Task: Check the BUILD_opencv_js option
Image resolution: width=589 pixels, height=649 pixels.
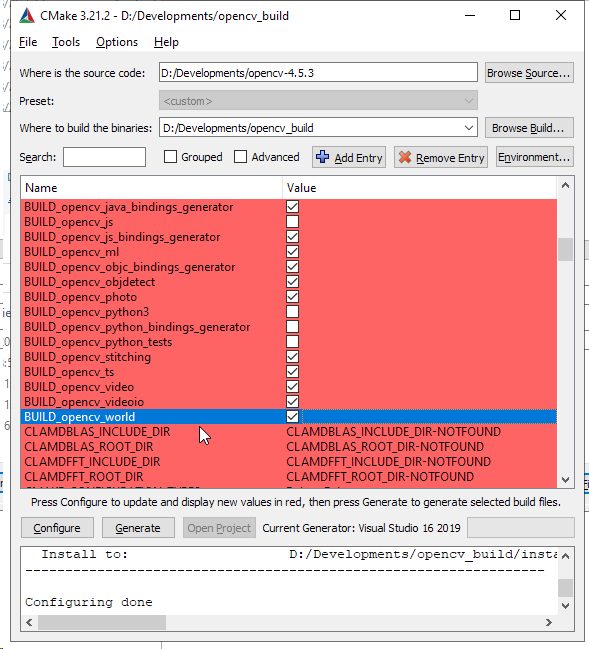Action: pyautogui.click(x=292, y=221)
